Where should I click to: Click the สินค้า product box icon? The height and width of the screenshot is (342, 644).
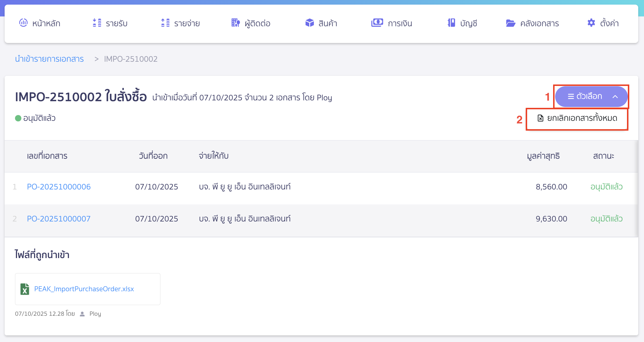pyautogui.click(x=310, y=23)
